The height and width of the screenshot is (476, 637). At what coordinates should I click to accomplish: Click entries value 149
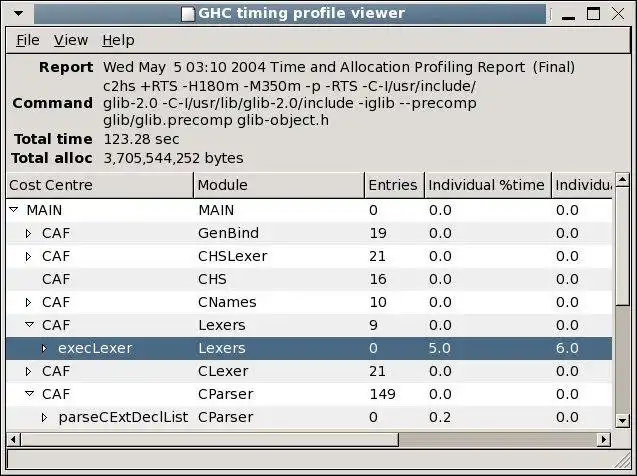(382, 394)
